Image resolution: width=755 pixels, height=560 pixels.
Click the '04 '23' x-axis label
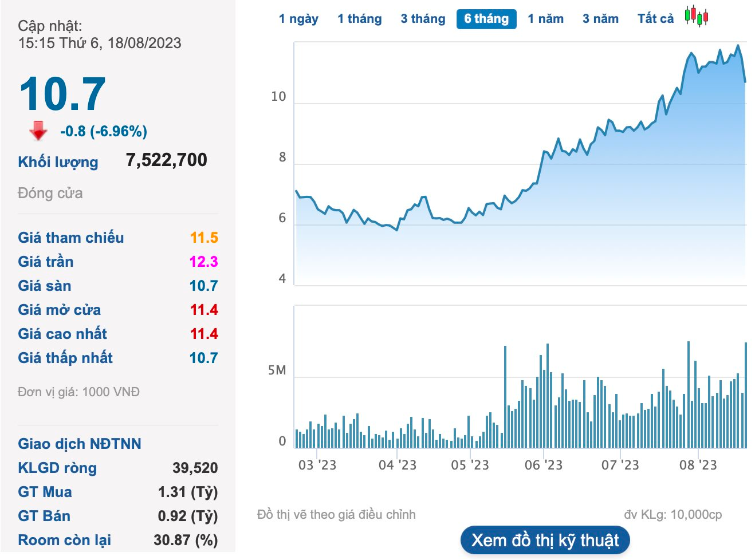coord(397,465)
